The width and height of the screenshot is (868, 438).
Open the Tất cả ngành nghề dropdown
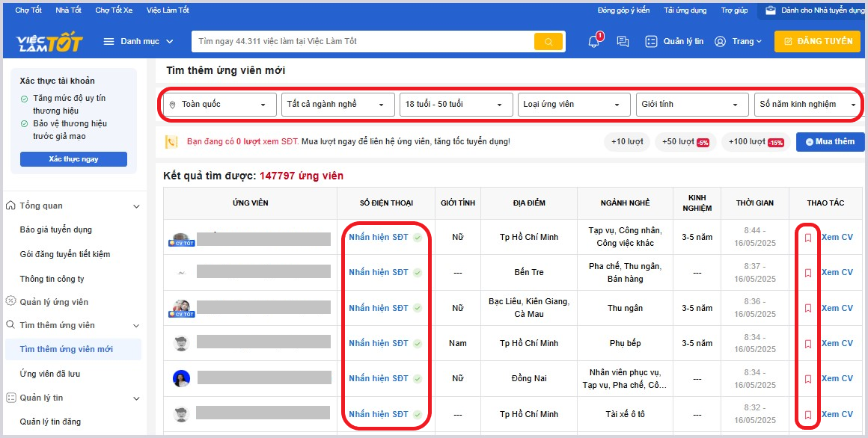338,105
